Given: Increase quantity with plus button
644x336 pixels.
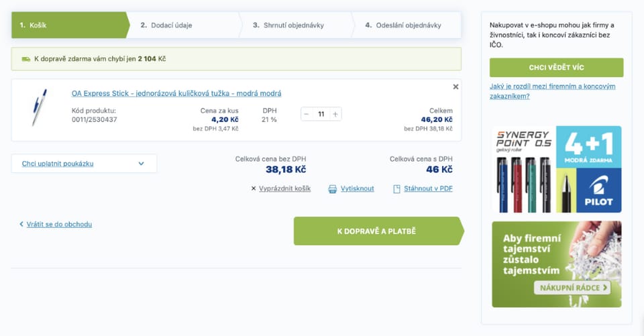Looking at the screenshot, I should point(335,114).
